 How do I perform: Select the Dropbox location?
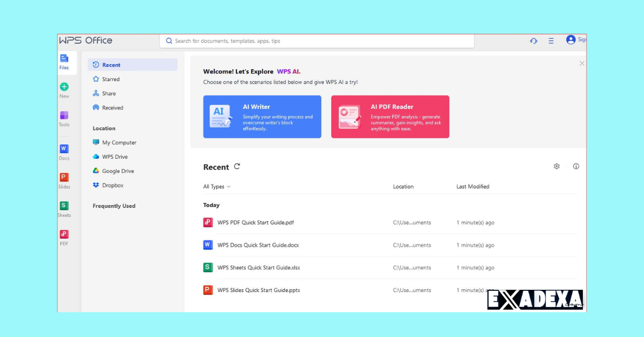(113, 185)
